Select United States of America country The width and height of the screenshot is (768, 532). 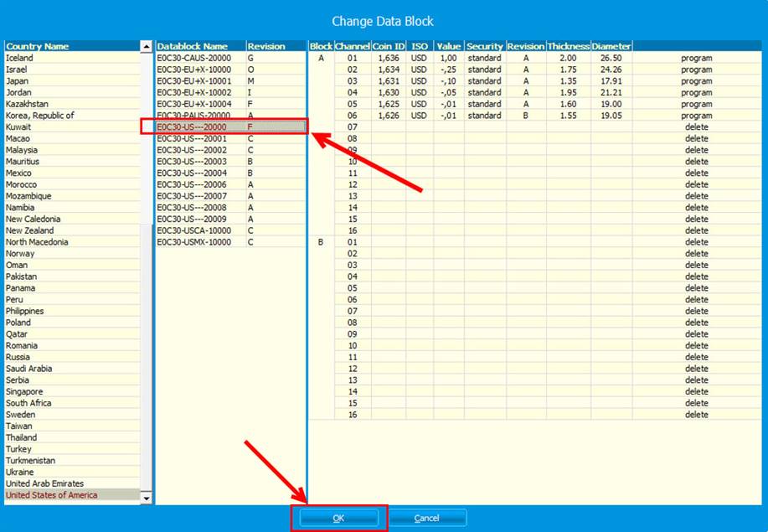coord(51,495)
